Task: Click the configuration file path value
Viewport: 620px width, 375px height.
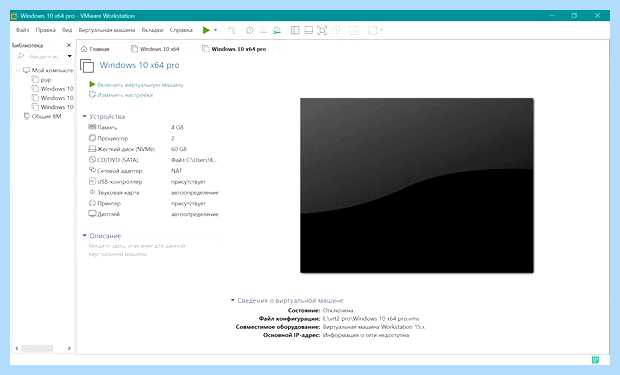Action: point(371,318)
